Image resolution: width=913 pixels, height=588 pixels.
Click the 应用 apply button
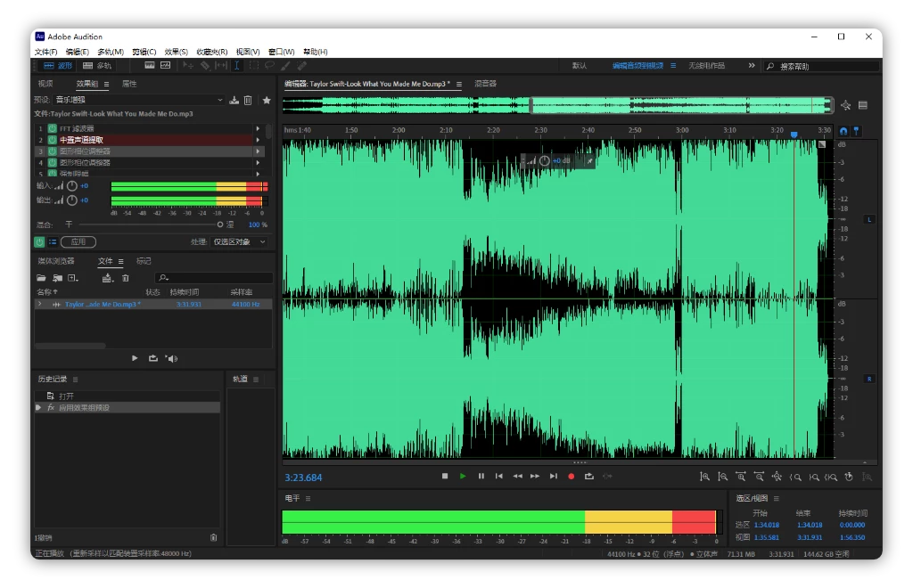pos(78,241)
